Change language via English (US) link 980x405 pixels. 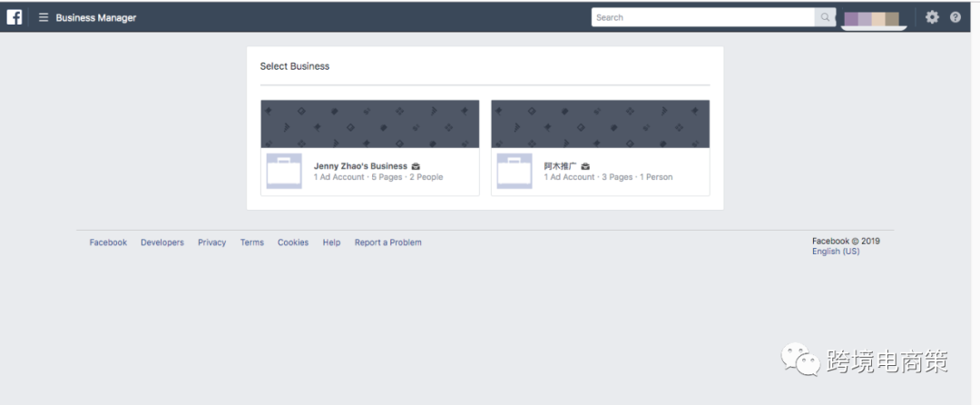click(x=836, y=252)
